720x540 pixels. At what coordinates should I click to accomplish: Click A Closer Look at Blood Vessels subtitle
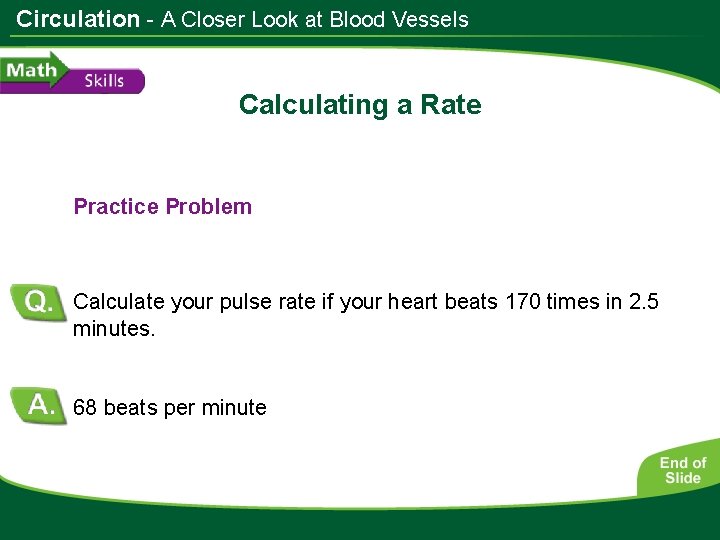314,19
